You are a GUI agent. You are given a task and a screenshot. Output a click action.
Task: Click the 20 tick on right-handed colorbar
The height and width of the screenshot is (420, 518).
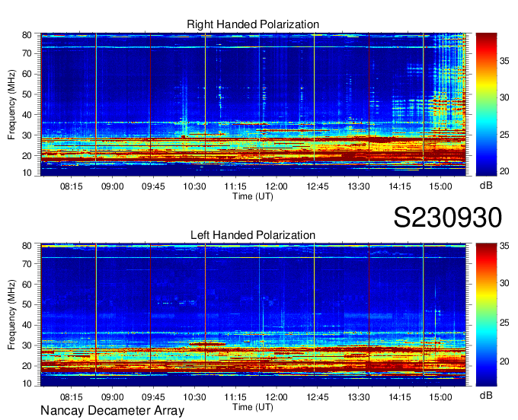(504, 171)
